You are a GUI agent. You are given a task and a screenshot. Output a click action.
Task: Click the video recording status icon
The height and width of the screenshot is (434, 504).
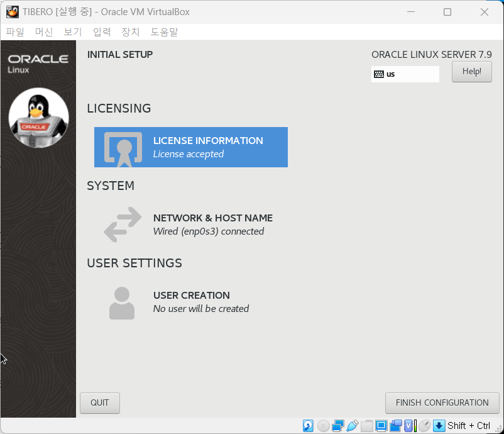pyautogui.click(x=396, y=426)
